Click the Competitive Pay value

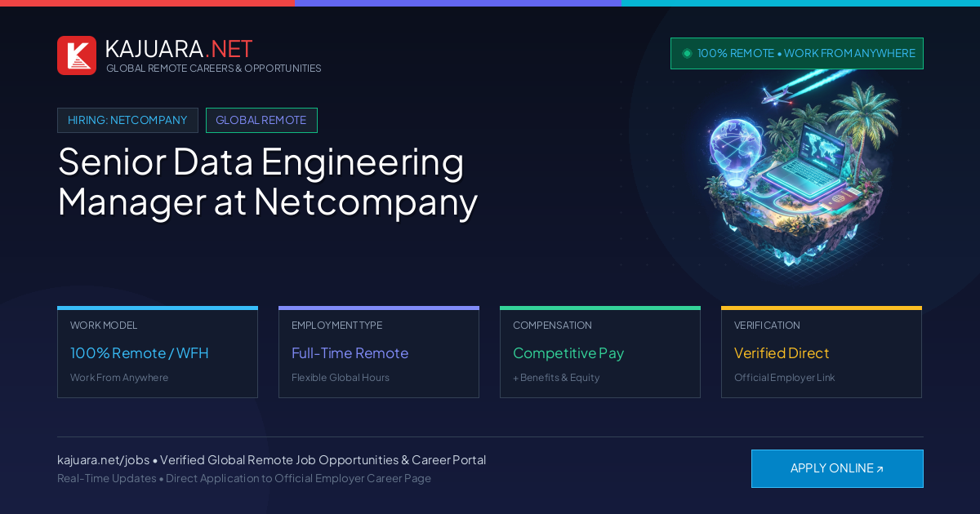[x=568, y=353]
